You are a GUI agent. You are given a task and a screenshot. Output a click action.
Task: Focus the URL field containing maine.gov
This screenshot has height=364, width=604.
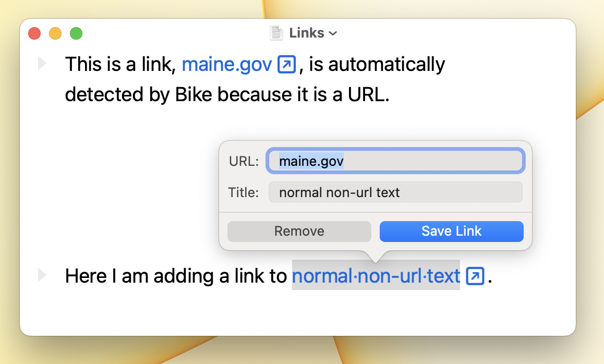395,161
